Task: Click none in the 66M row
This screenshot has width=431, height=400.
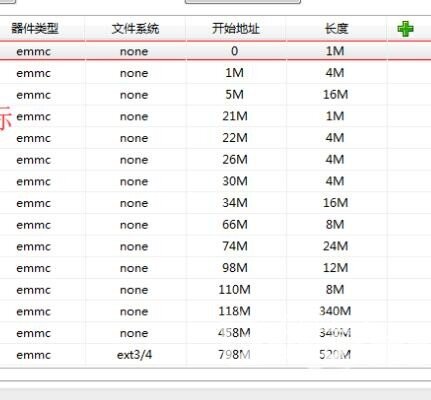Action: tap(134, 225)
